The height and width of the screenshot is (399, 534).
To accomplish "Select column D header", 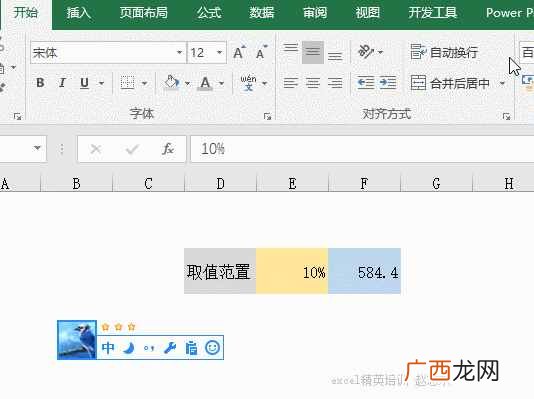I will pos(220,184).
